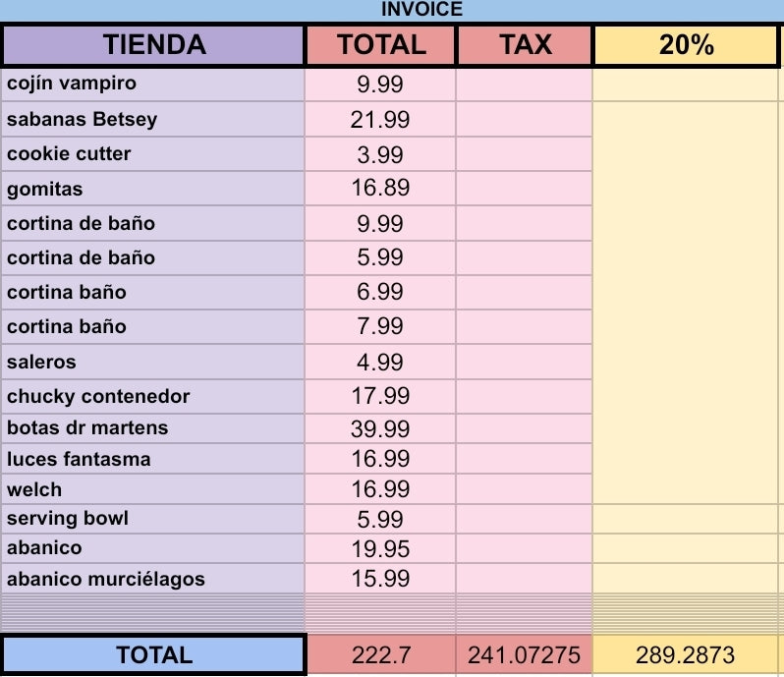Click the tax total cell 241.07275
This screenshot has width=784, height=677.
525,655
